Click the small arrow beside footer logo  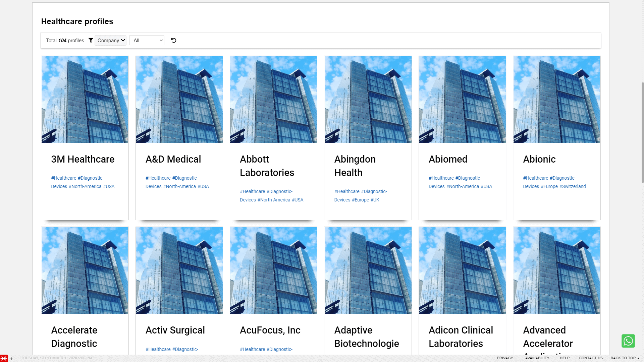tap(11, 359)
